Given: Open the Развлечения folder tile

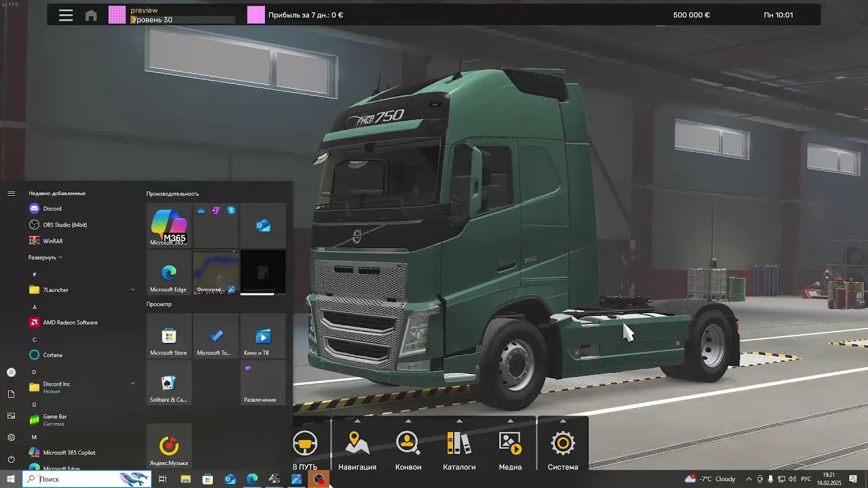Looking at the screenshot, I should pos(263,382).
